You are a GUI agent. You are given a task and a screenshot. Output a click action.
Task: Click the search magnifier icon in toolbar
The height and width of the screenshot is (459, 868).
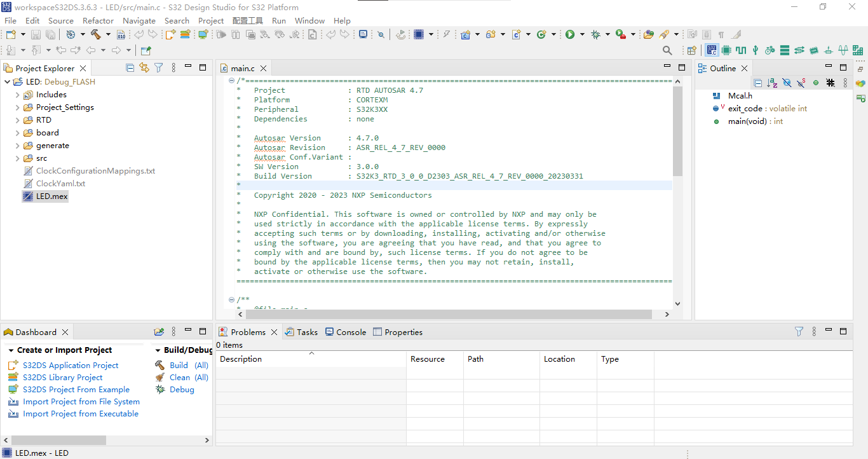pos(667,50)
